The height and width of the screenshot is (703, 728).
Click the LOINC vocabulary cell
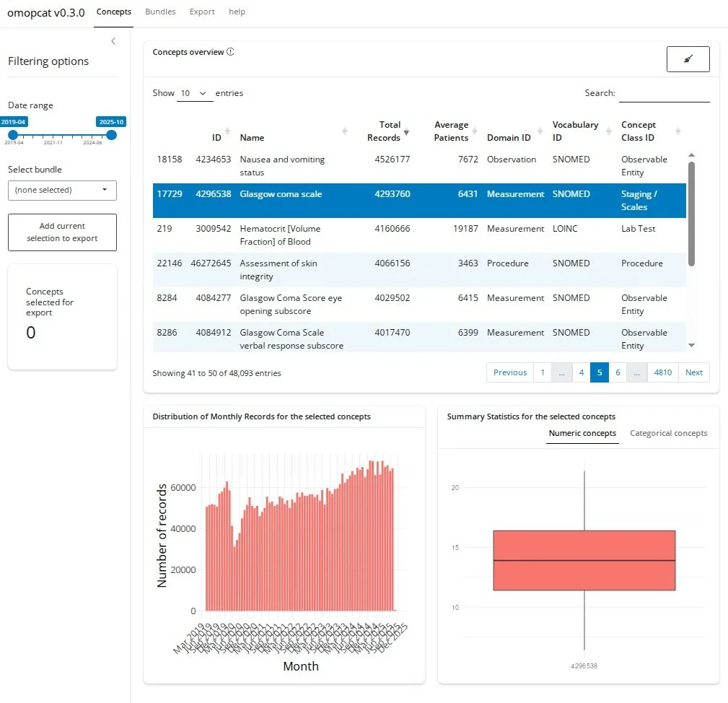565,229
